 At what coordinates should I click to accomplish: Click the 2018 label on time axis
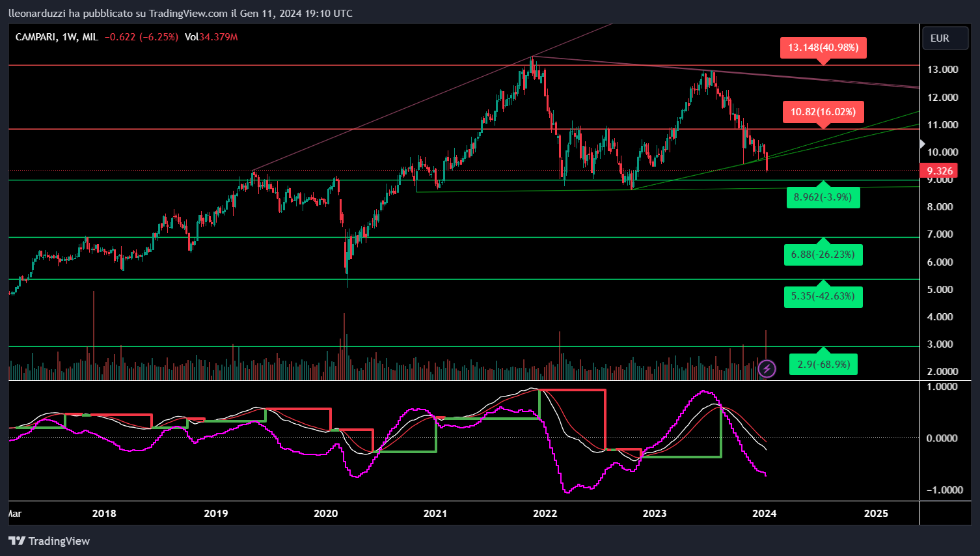point(104,513)
